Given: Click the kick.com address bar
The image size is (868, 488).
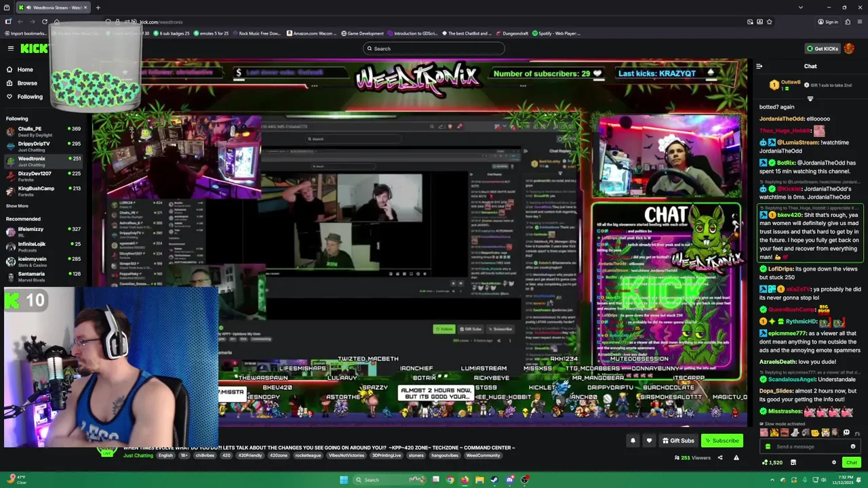Looking at the screenshot, I should (434, 22).
